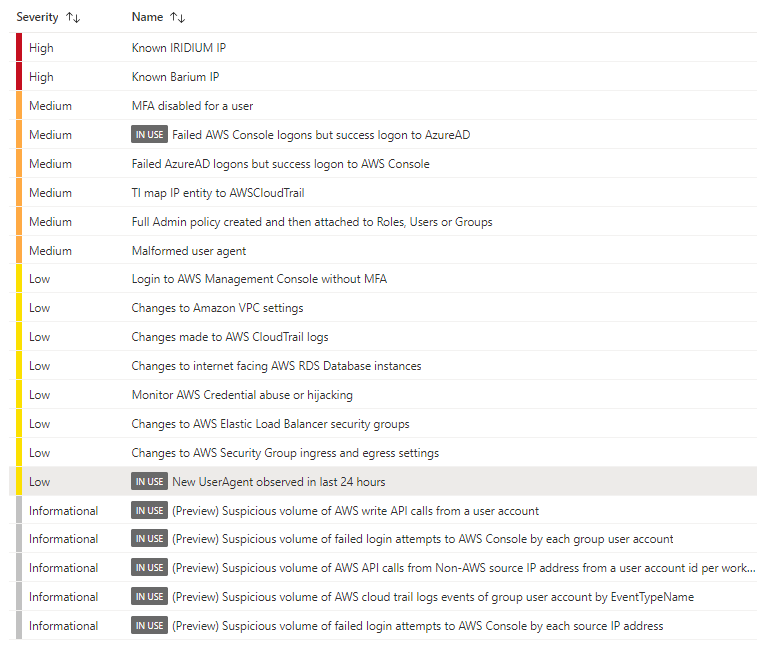Click red severity bar for Known IRIDIUM IP
The image size is (757, 650).
[x=19, y=48]
